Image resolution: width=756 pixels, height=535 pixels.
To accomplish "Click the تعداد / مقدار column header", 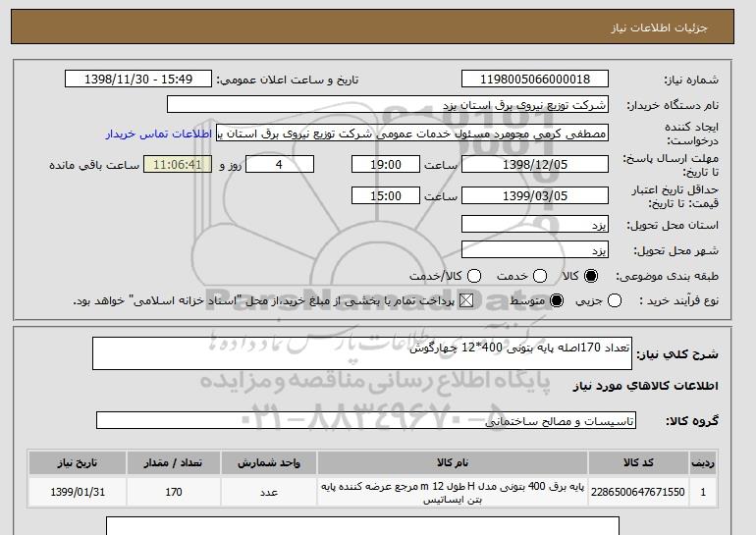I will click(x=174, y=462).
